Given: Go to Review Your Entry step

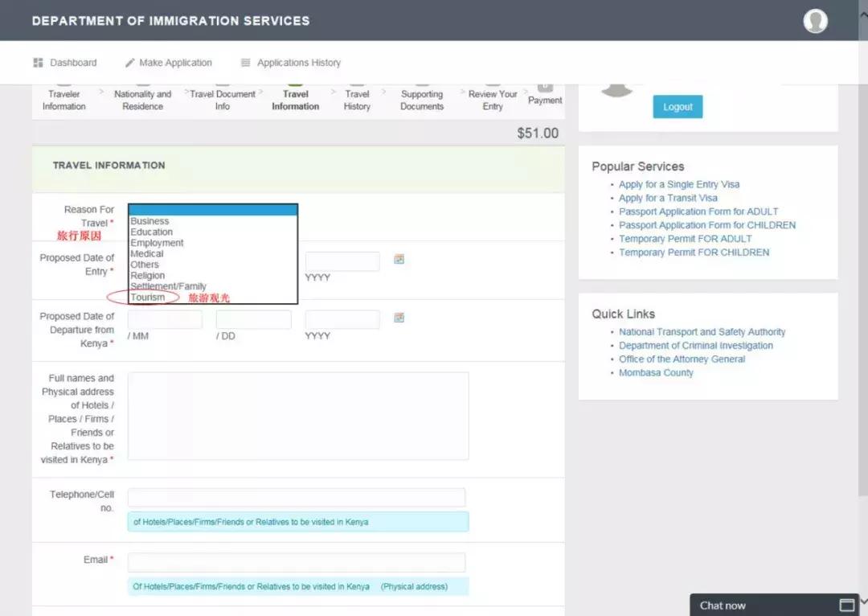Looking at the screenshot, I should (493, 100).
